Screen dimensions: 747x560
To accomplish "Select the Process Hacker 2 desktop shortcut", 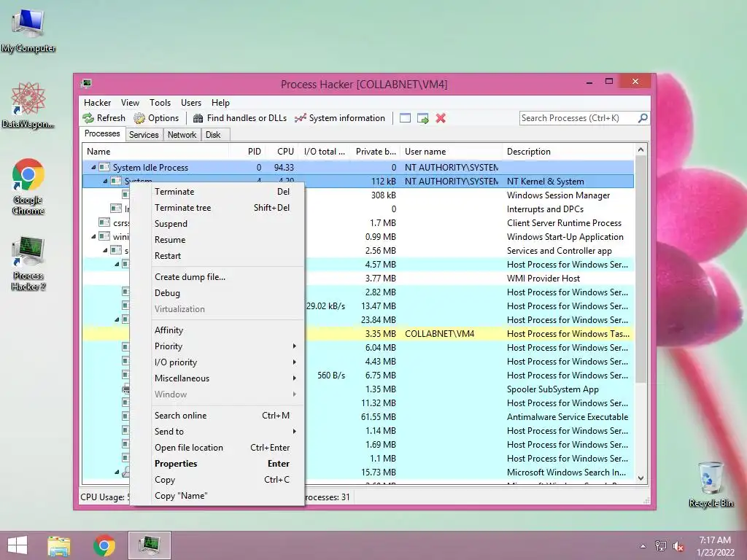I will 28,263.
